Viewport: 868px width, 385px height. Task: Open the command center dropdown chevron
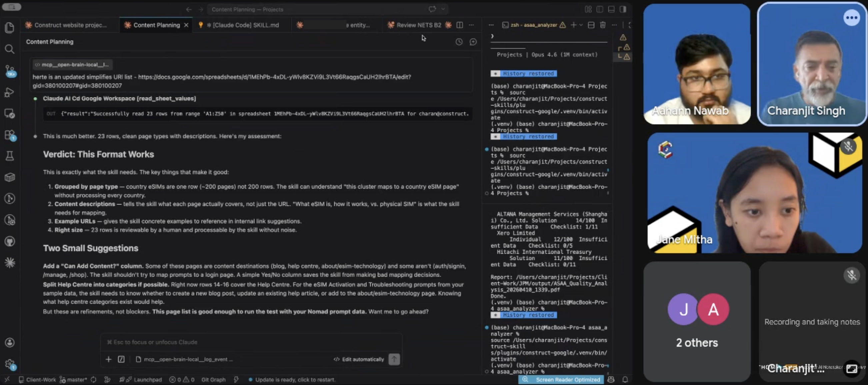point(443,9)
